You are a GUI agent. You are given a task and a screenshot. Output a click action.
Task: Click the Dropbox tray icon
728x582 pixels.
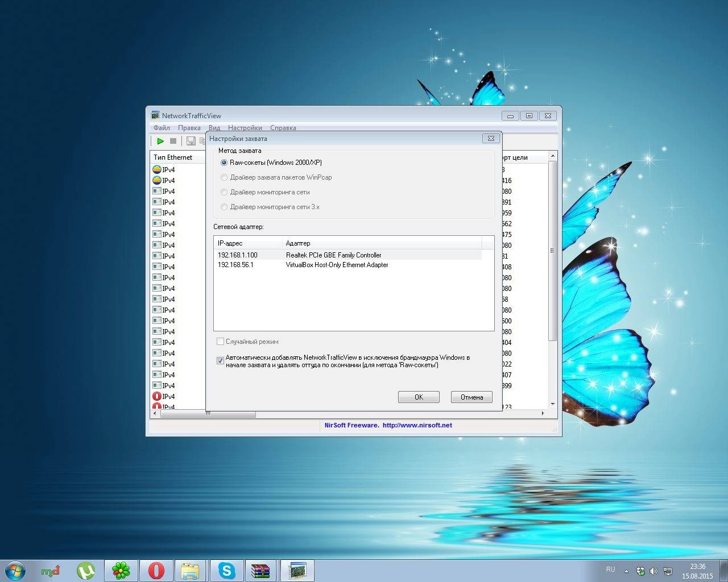point(640,571)
